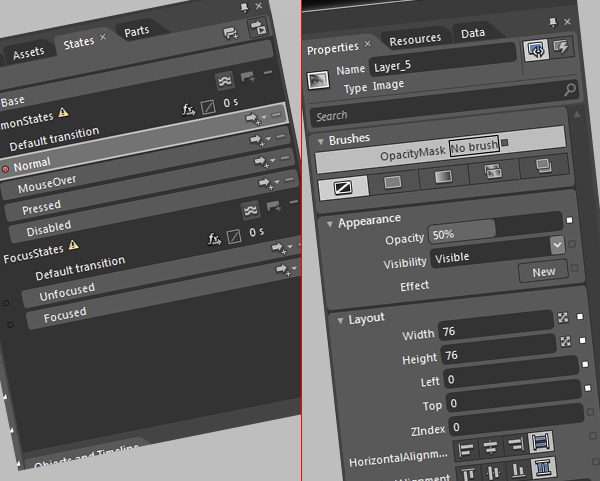600x481 pixels.
Task: Add transition for the Disabled state
Action: [x=266, y=183]
